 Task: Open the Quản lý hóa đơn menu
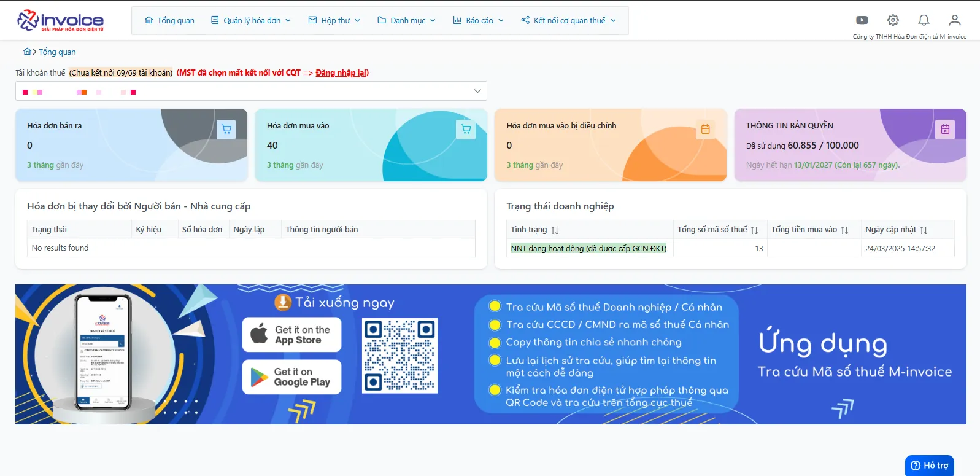point(251,20)
